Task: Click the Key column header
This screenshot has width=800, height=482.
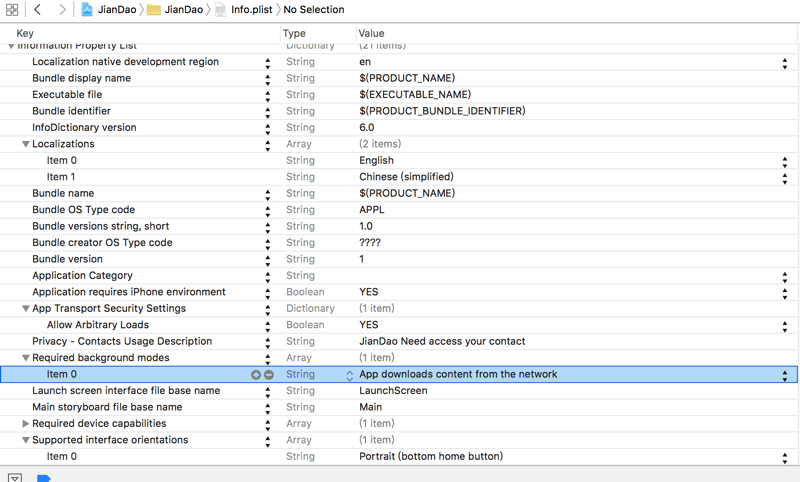Action: point(25,33)
